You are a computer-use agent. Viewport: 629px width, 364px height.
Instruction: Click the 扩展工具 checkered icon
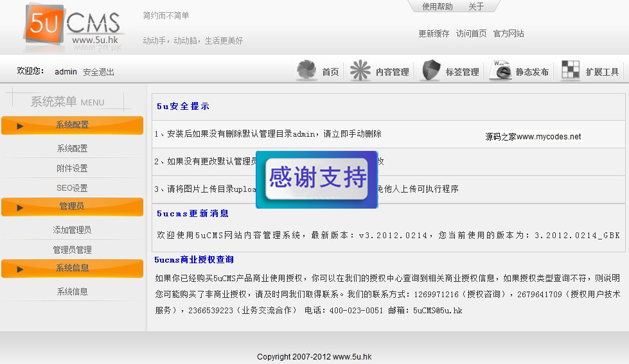point(571,70)
